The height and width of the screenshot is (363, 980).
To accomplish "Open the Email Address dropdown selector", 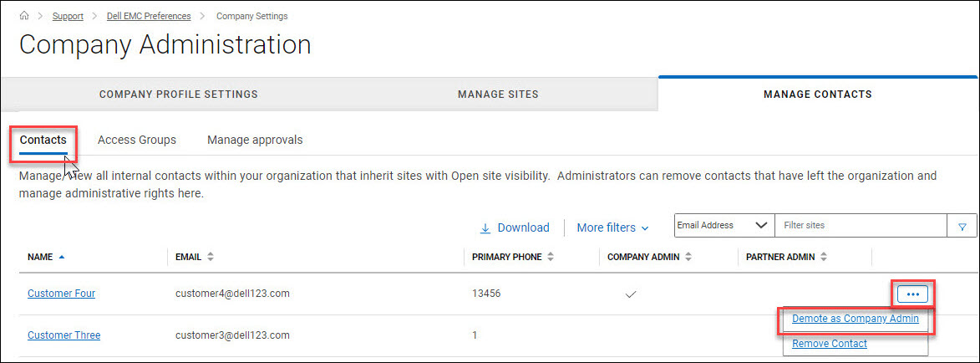I will [x=724, y=226].
